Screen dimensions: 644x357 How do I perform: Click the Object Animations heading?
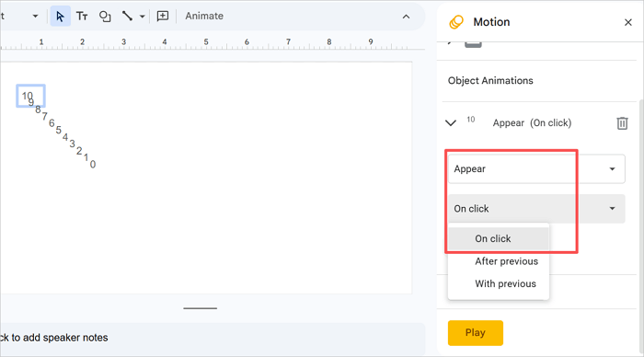(490, 81)
